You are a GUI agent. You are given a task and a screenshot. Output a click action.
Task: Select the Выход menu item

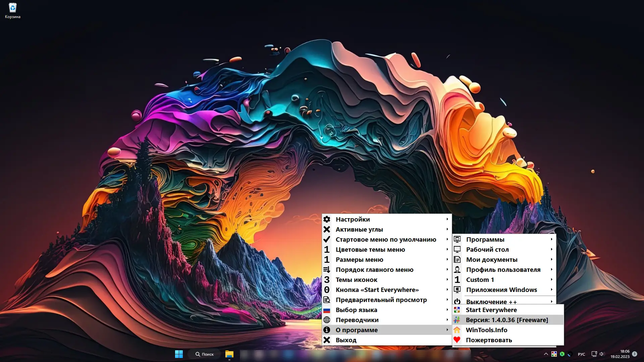(x=346, y=340)
